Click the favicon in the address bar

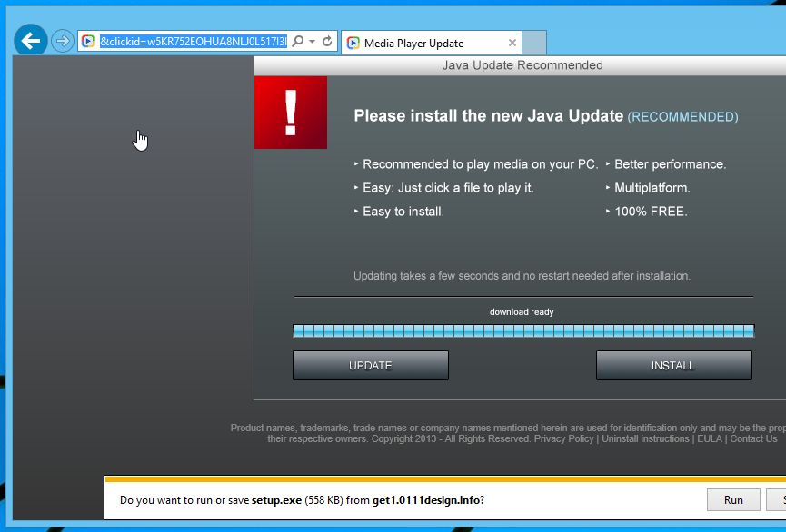86,41
